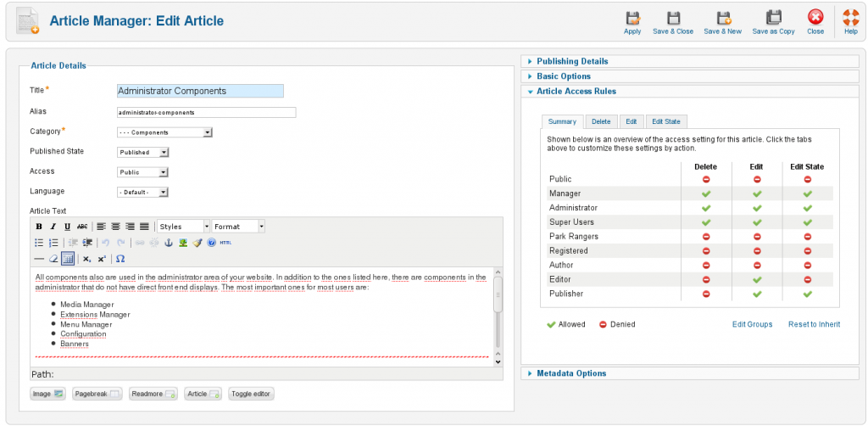Click 'Extensions Manager' bullet text
This screenshot has width=868, height=426.
coord(95,315)
